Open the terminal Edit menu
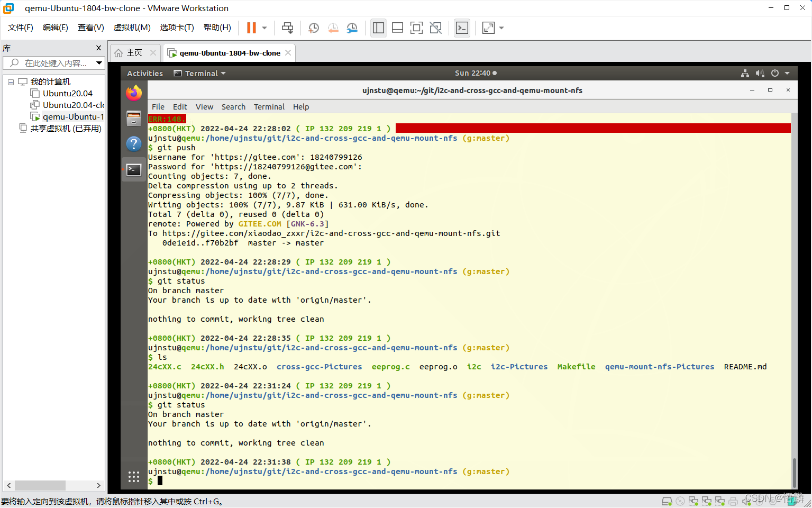The height and width of the screenshot is (508, 812). pos(180,107)
